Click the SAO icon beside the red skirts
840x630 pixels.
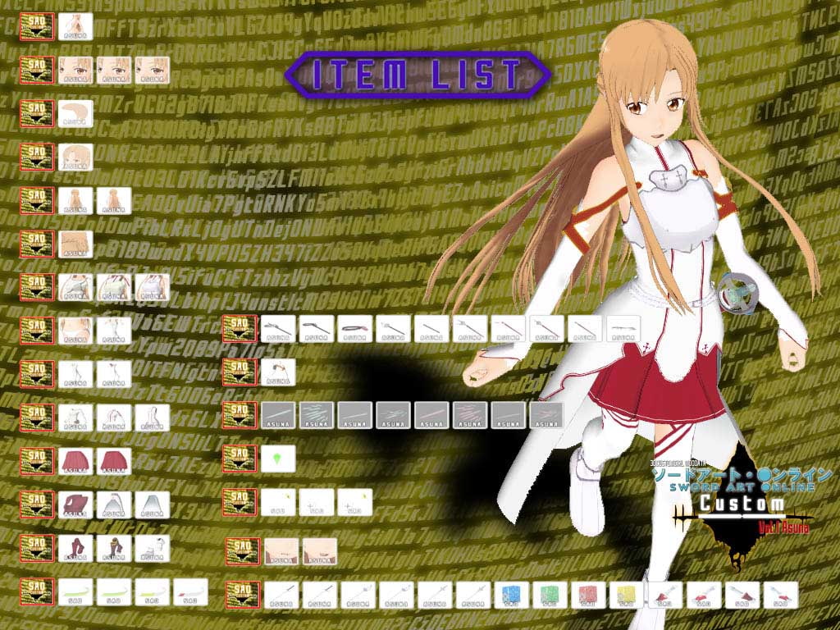(x=37, y=461)
